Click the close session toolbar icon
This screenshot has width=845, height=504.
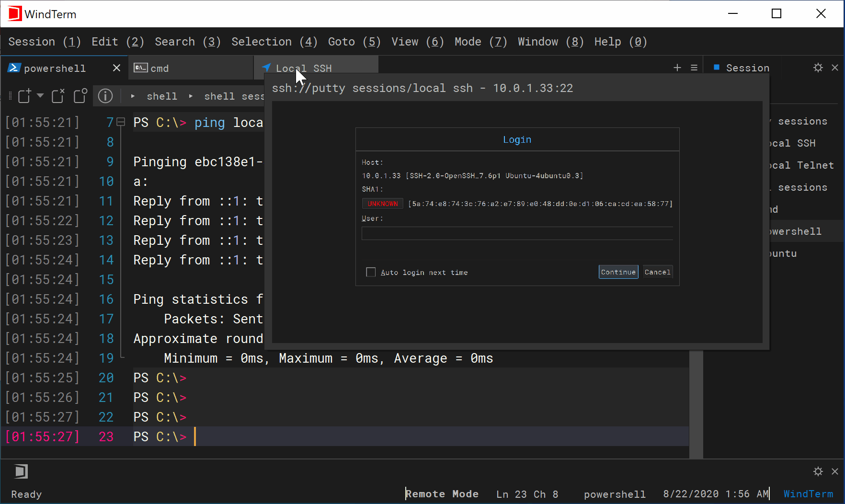(58, 96)
